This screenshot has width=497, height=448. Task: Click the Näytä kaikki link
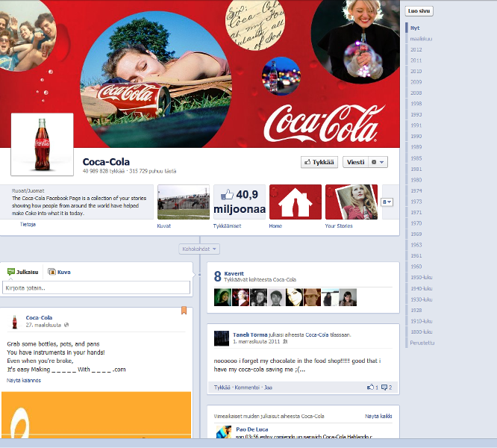coord(378,416)
